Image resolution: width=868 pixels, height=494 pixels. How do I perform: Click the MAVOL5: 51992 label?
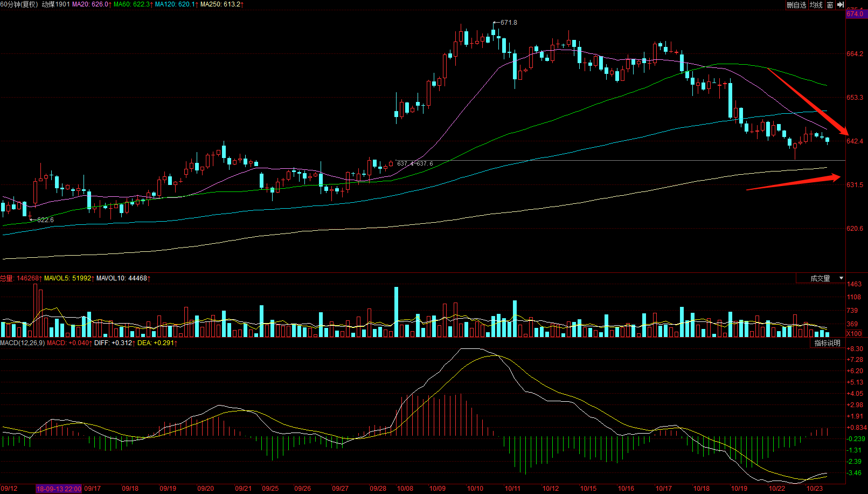pos(69,278)
